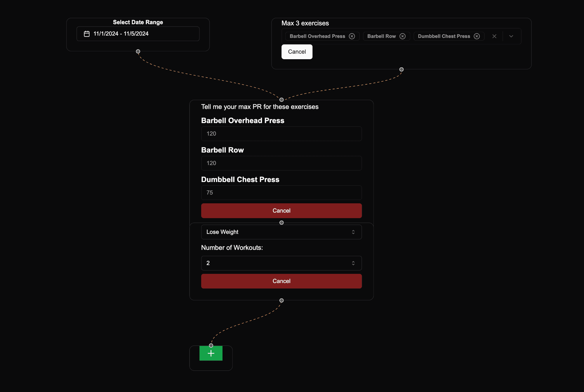Image resolution: width=584 pixels, height=392 pixels.
Task: Click the handle above the goal section
Action: (281, 223)
